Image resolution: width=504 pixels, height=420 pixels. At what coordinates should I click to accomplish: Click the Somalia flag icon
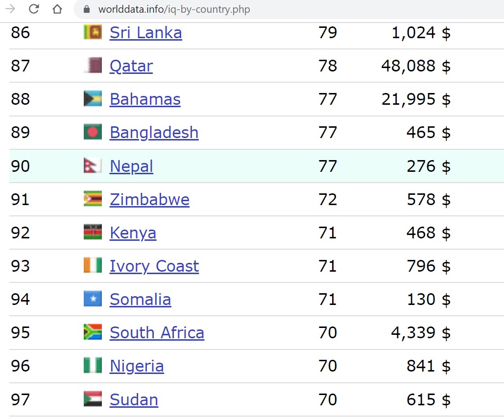(93, 299)
